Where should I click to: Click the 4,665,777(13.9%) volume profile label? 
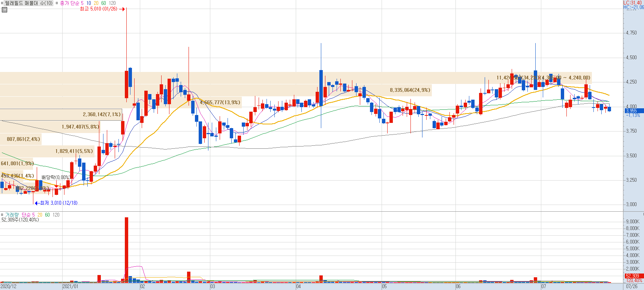click(220, 102)
